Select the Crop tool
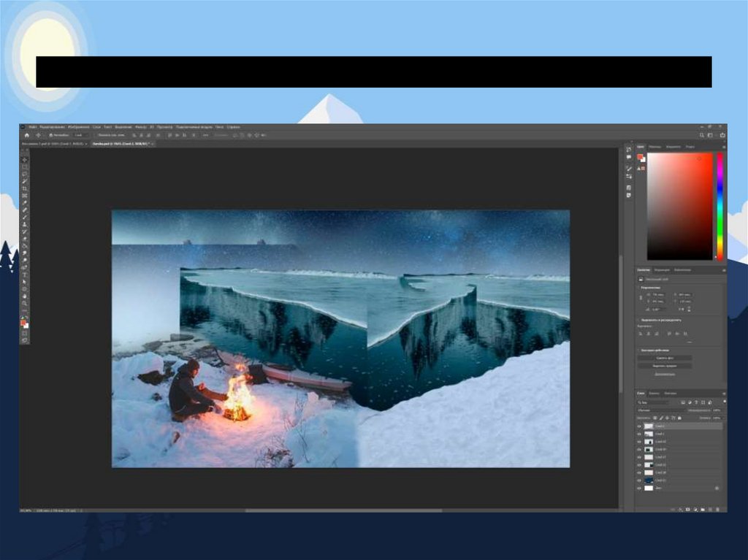Screen dimensions: 748x560 tap(25, 188)
